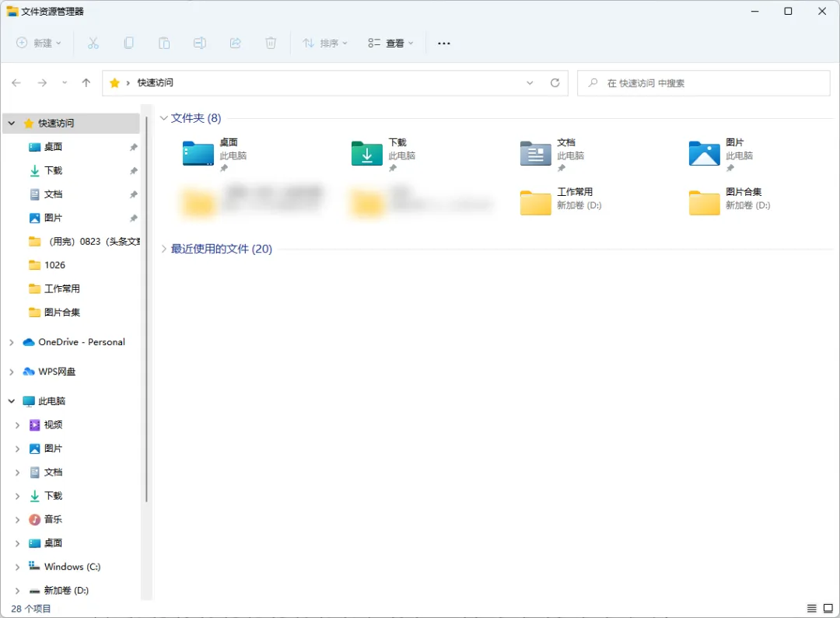
Task: Click the back navigation arrow
Action: 16,82
